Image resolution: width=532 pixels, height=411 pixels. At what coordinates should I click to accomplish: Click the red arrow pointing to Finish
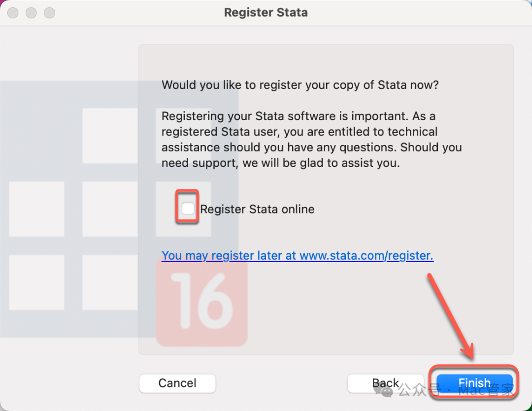pyautogui.click(x=450, y=315)
